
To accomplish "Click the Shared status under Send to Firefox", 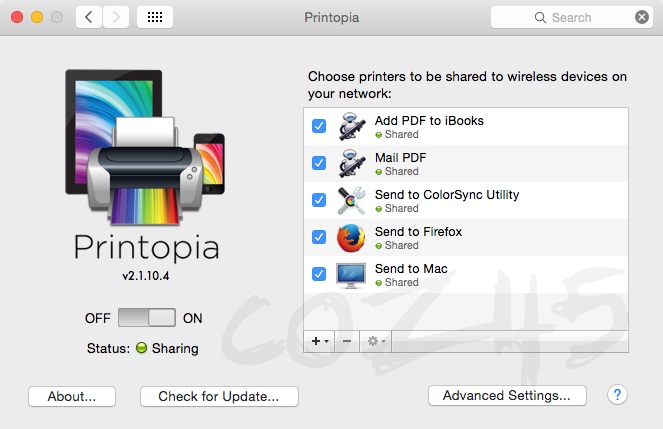I will tap(397, 246).
